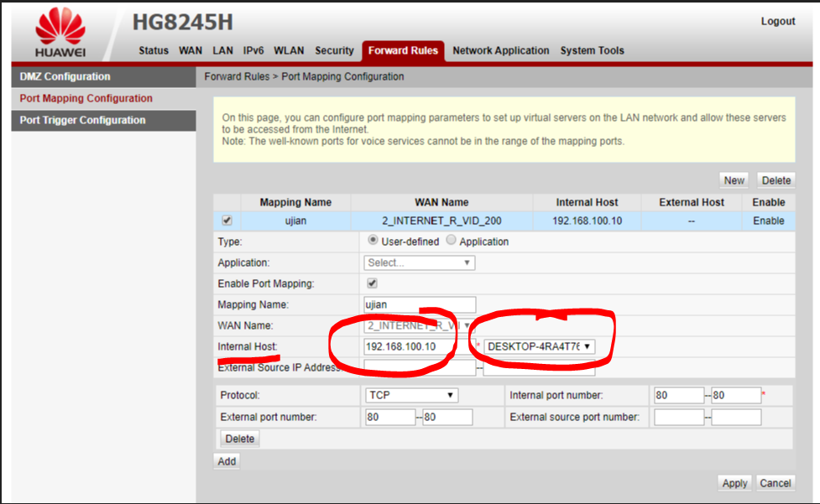This screenshot has height=504, width=820.
Task: Click the Internal Host column header
Action: coord(587,202)
